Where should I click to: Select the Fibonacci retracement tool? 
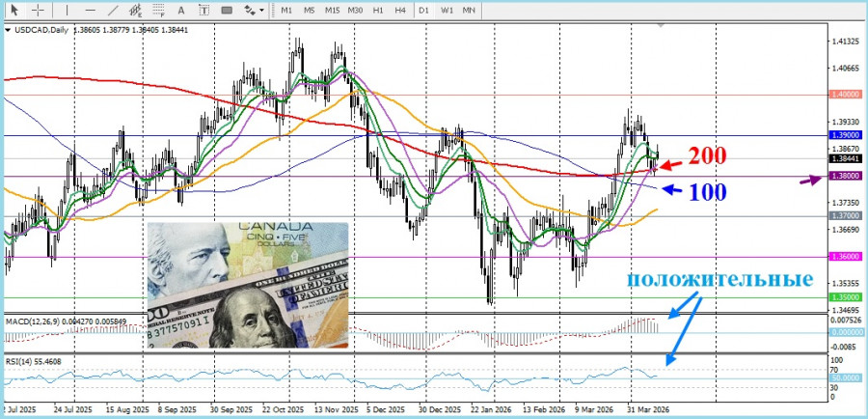[158, 10]
